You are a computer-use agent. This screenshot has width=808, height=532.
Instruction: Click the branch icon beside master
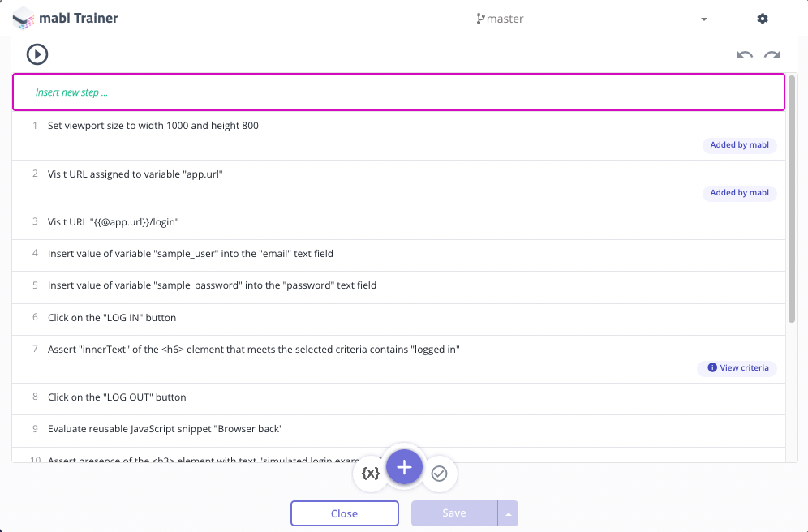point(480,19)
